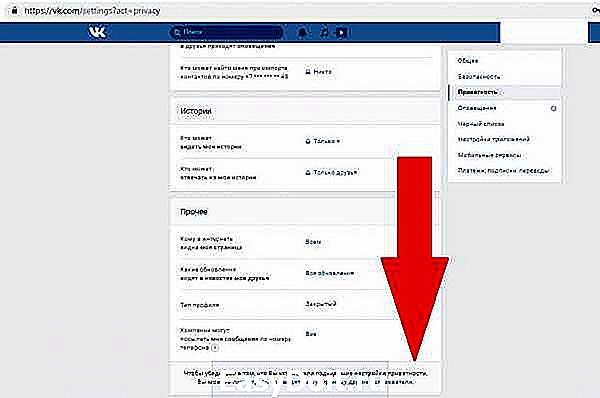Screen dimensions: 600x398
Task: Select the Приватность settings section
Action: [x=478, y=92]
